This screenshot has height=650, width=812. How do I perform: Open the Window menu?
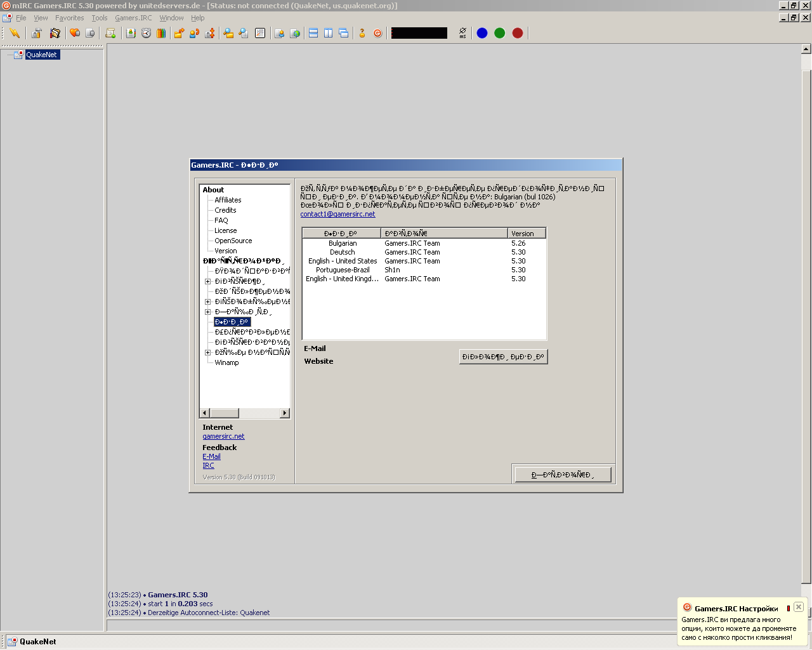[171, 18]
